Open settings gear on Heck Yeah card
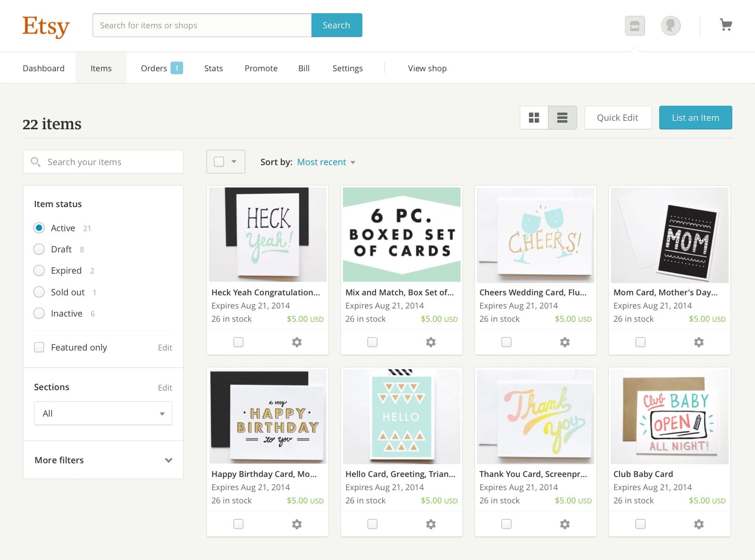Viewport: 755px width, 560px height. click(x=296, y=342)
